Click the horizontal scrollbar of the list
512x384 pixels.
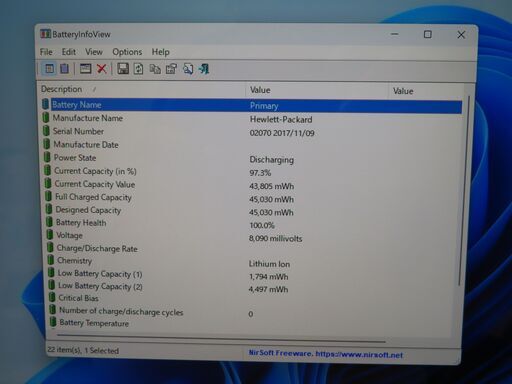[x=221, y=338]
